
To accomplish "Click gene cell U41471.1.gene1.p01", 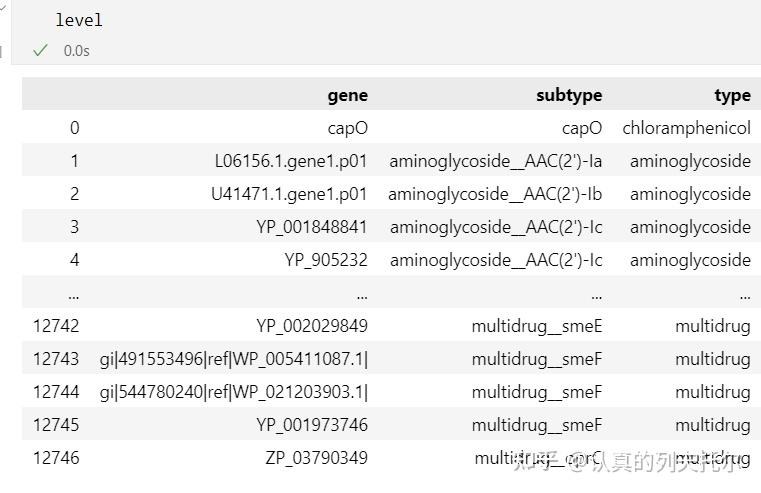I will pos(289,194).
